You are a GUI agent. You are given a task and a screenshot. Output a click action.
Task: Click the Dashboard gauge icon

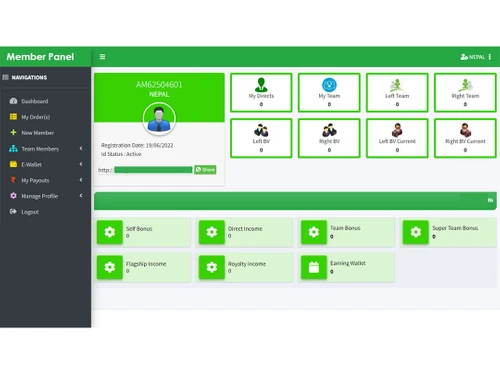click(x=13, y=101)
